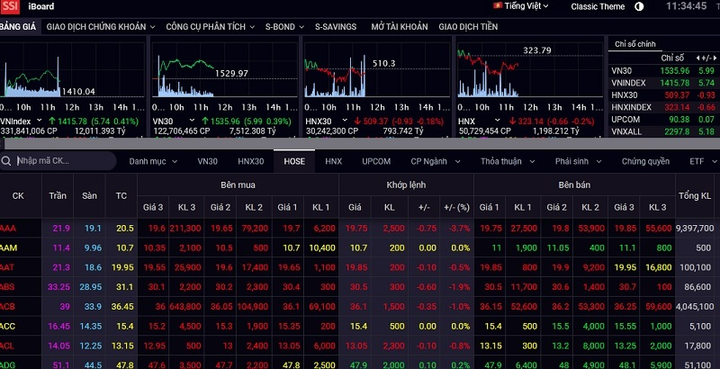Image resolution: width=720 pixels, height=369 pixels.
Task: Click the +/- (%) column header
Action: pyautogui.click(x=456, y=207)
